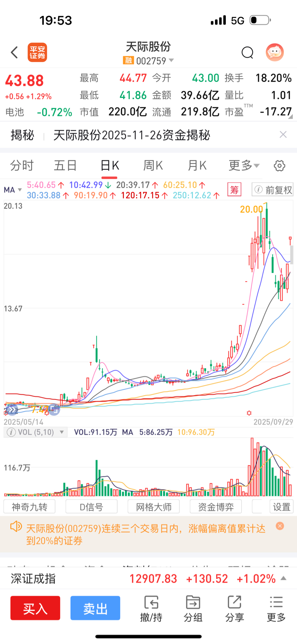The width and height of the screenshot is (297, 644).
Task: Tap the VOL info icon
Action: pyautogui.click(x=11, y=432)
